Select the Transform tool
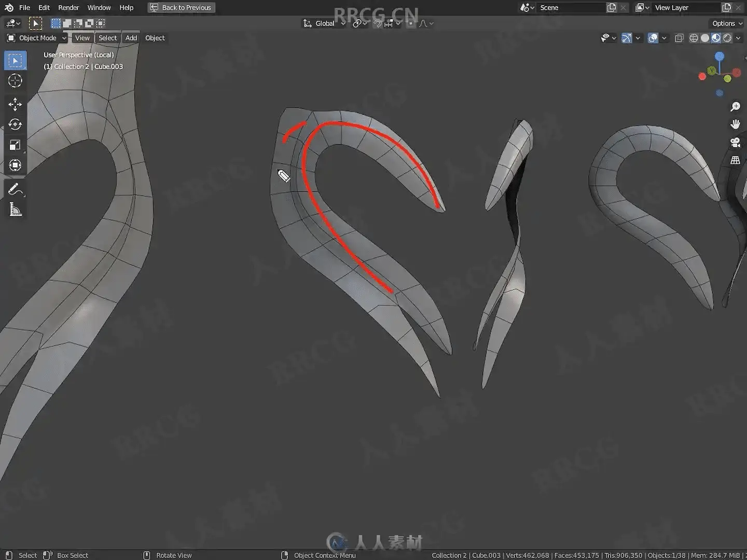 point(15,165)
